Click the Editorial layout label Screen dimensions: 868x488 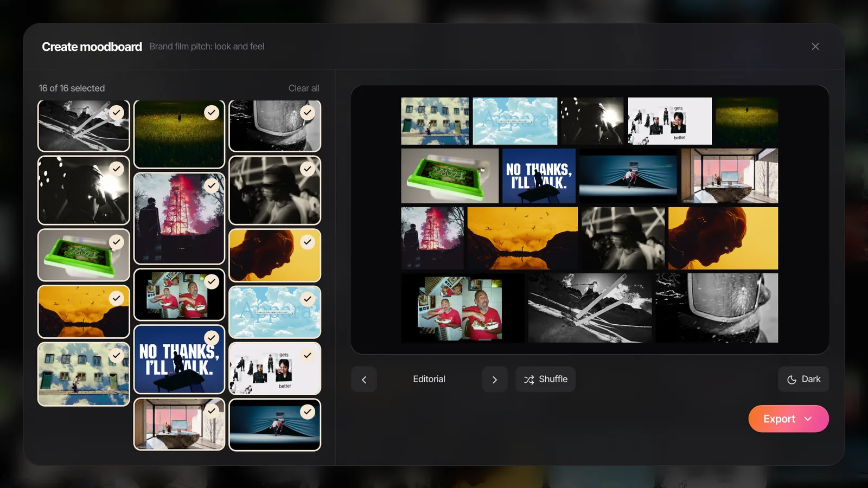pos(429,380)
